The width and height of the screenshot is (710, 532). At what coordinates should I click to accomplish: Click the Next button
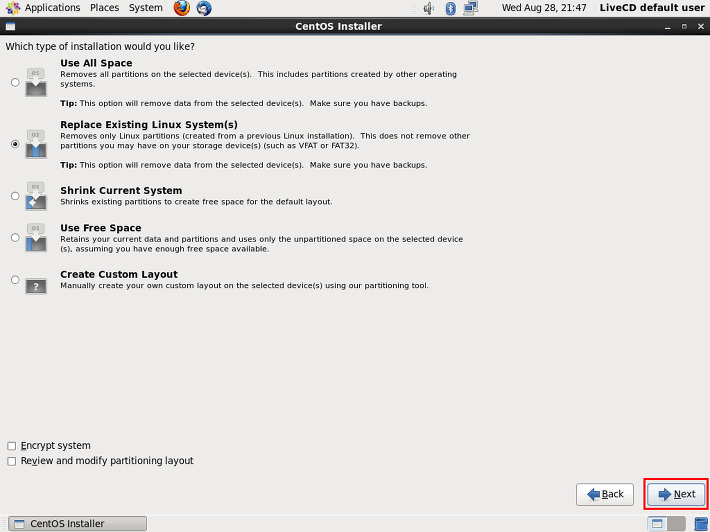click(676, 494)
